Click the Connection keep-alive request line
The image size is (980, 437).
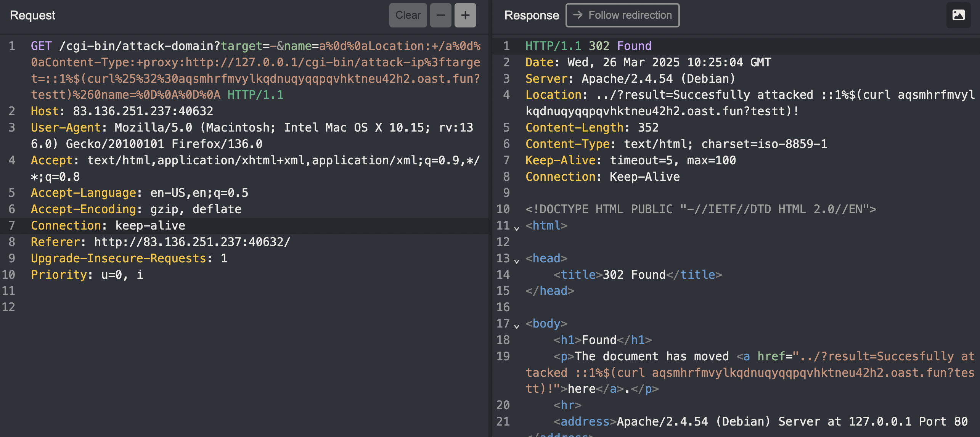pos(108,225)
